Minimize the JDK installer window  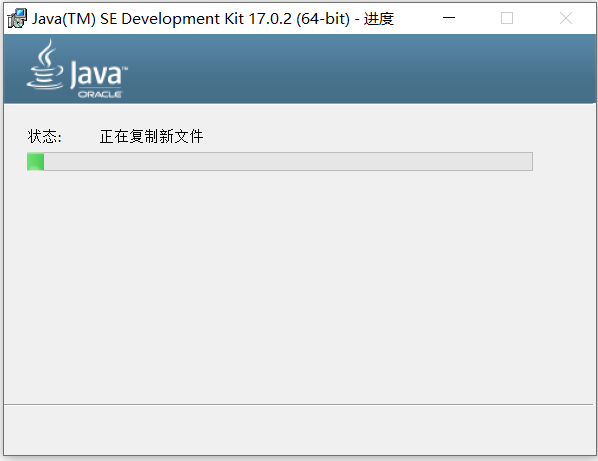[449, 18]
